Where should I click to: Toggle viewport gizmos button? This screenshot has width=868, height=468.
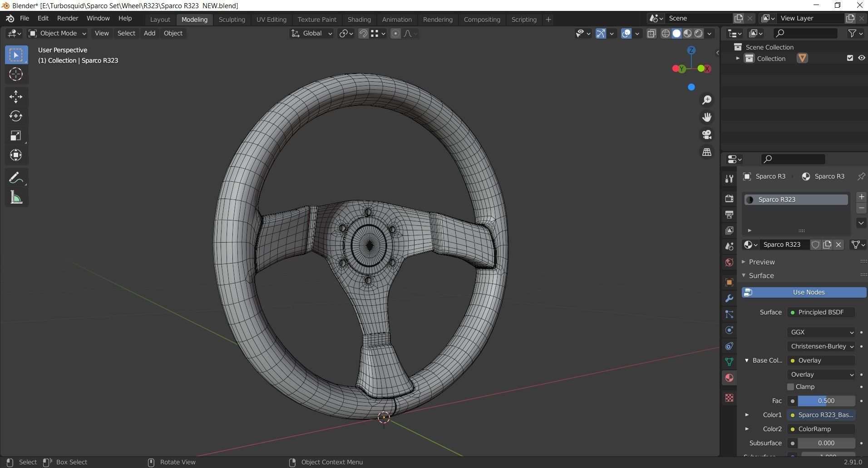[601, 33]
